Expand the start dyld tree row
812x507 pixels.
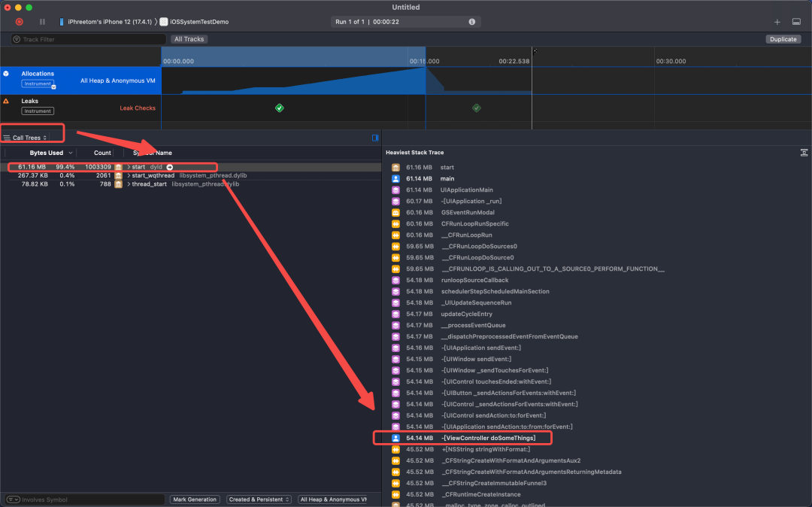coord(129,167)
